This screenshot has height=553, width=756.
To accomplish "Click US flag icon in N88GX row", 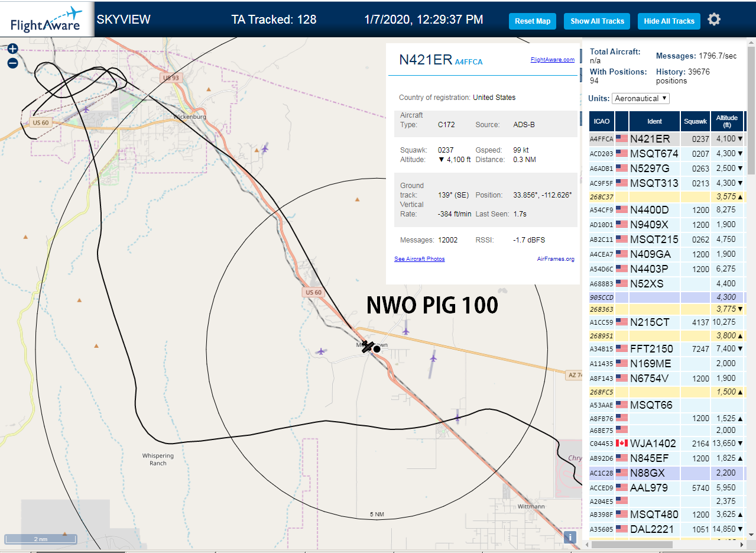I will [x=621, y=473].
